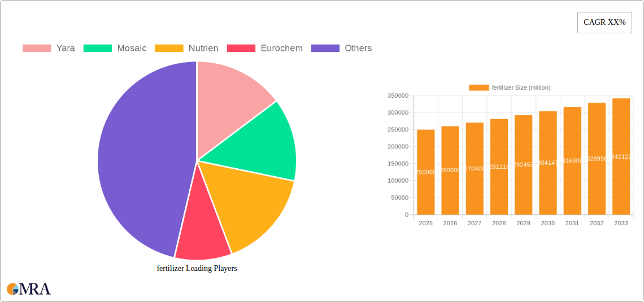Click the 2025 x-axis label

click(x=426, y=223)
